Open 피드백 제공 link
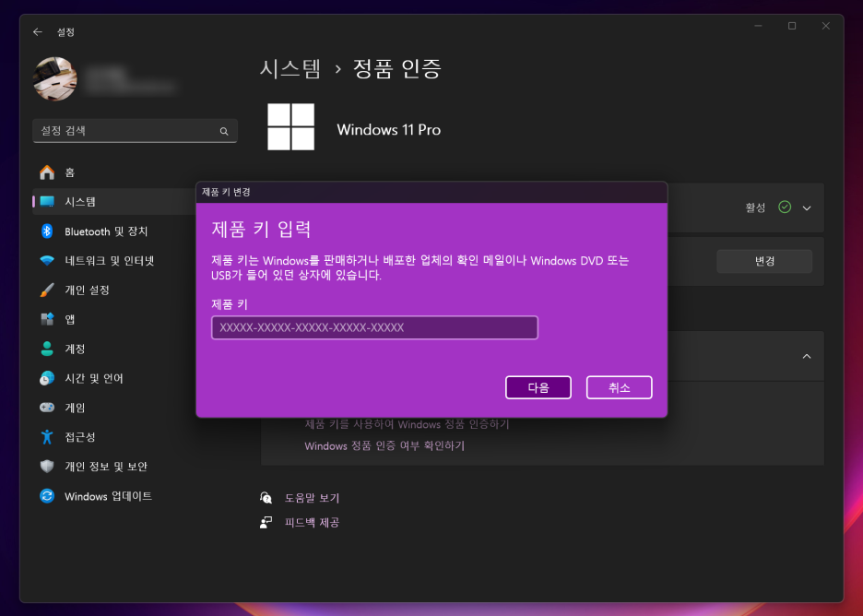Viewport: 863px width, 616px height. pos(312,523)
